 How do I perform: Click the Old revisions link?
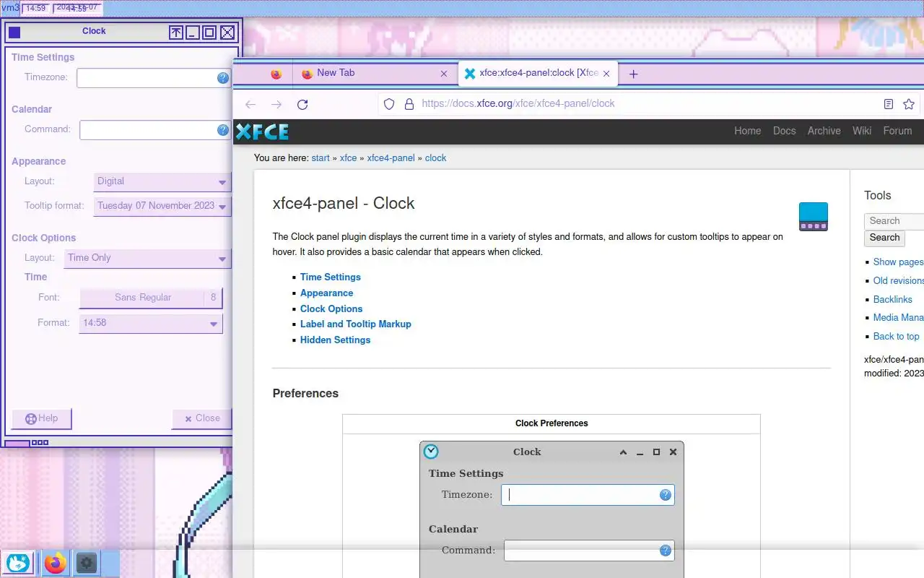pyautogui.click(x=898, y=281)
